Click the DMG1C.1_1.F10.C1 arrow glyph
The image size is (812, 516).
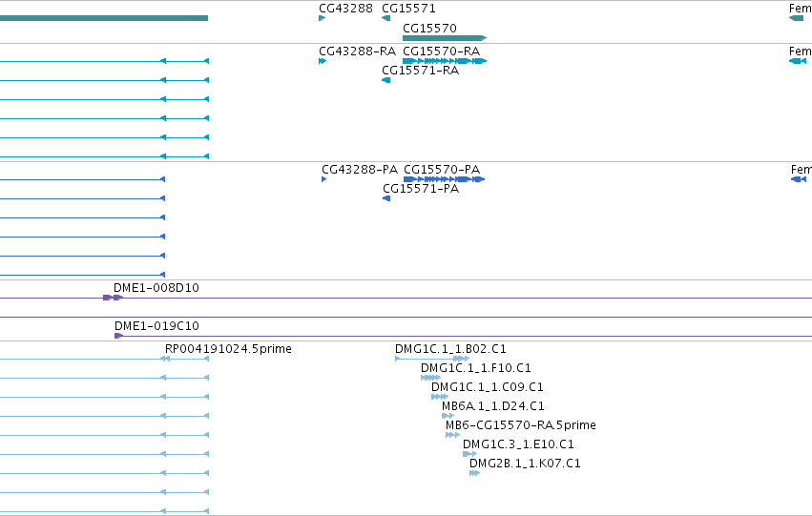tap(431, 378)
